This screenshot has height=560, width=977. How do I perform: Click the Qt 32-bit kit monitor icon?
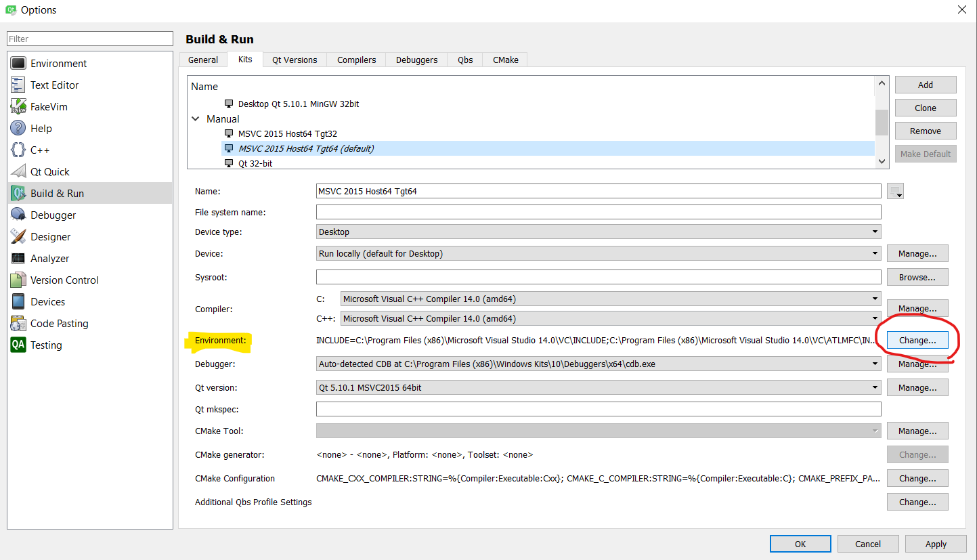[229, 163]
